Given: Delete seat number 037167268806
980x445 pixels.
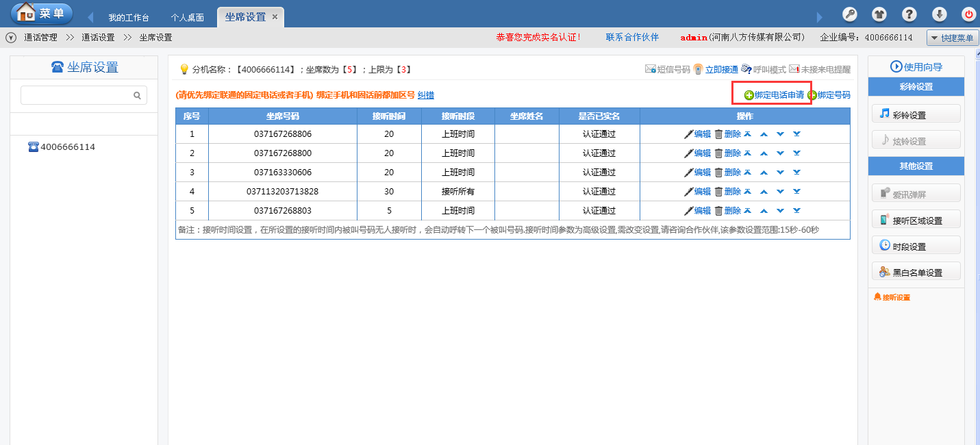Looking at the screenshot, I should pos(727,134).
